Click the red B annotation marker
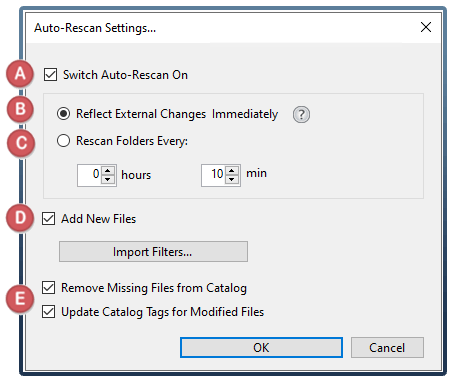Screen dimensions: 452x381 (20, 109)
